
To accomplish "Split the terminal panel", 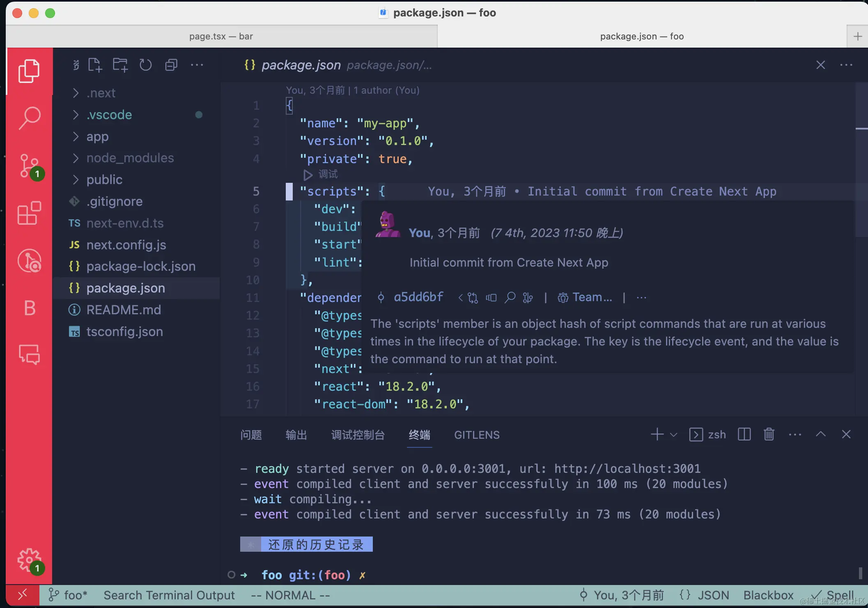I will pos(744,435).
